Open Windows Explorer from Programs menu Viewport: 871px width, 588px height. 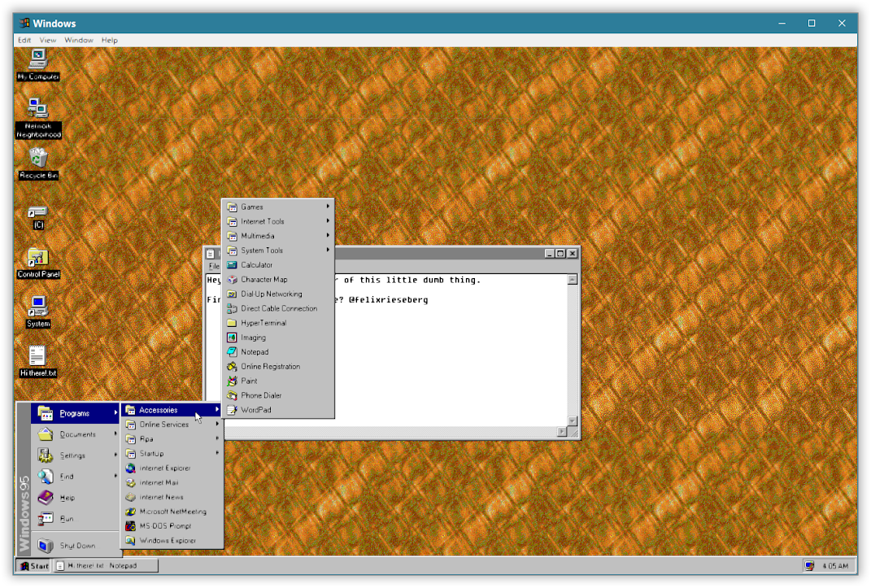pyautogui.click(x=172, y=540)
